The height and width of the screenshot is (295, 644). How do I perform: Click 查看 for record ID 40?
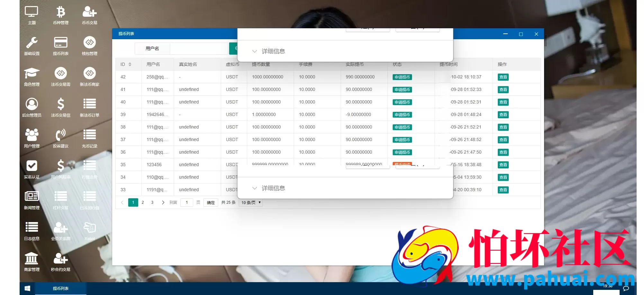coord(503,102)
